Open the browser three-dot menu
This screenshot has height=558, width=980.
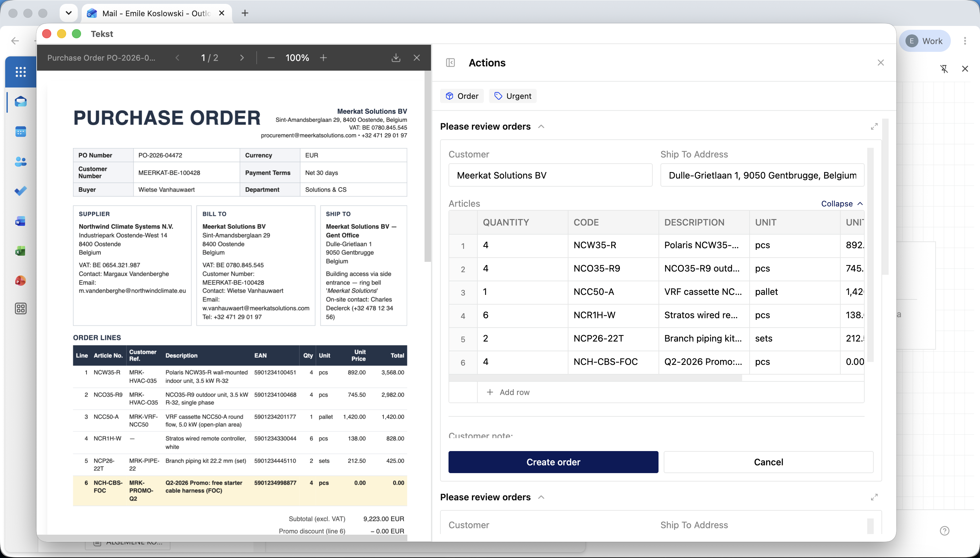click(x=965, y=41)
